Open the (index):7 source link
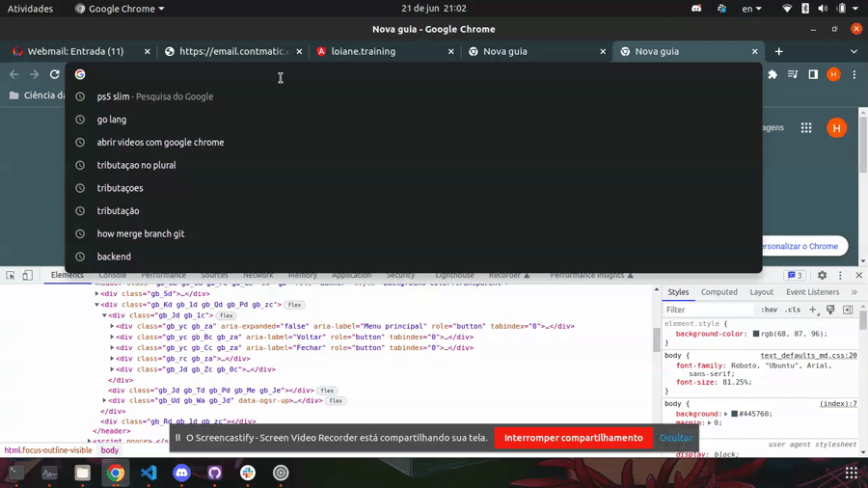 [x=838, y=404]
